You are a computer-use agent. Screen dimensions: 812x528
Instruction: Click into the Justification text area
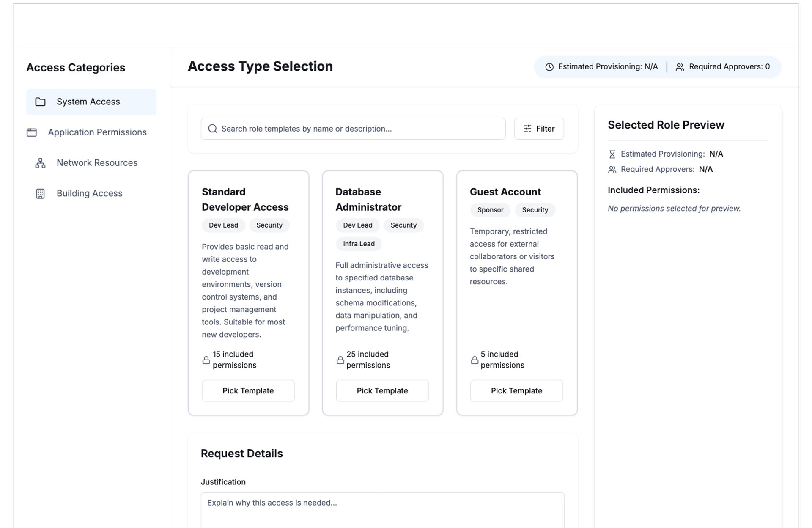[x=382, y=510]
